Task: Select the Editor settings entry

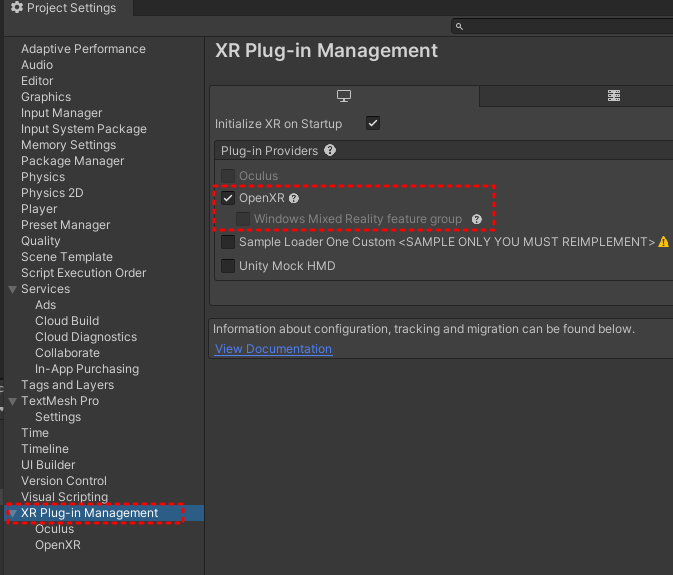Action: (x=37, y=81)
